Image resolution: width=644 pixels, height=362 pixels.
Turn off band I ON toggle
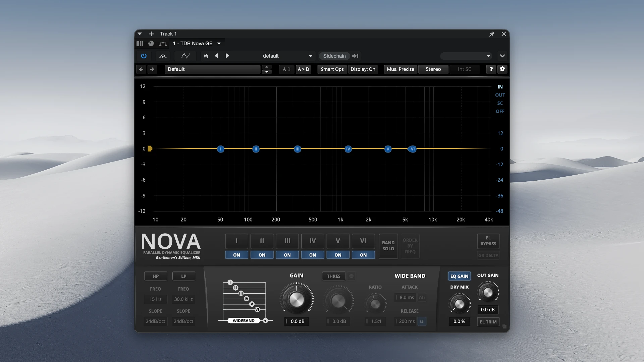point(236,255)
